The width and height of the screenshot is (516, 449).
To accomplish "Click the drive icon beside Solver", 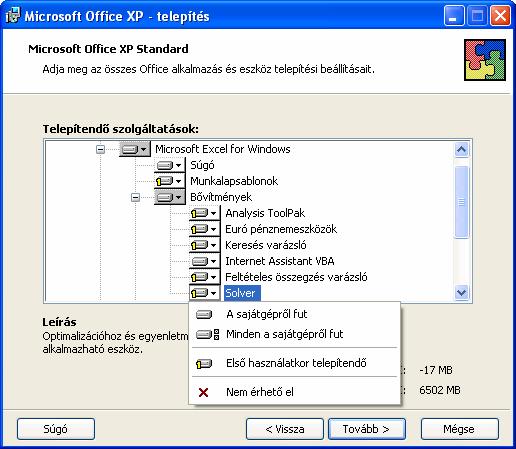I will click(205, 293).
